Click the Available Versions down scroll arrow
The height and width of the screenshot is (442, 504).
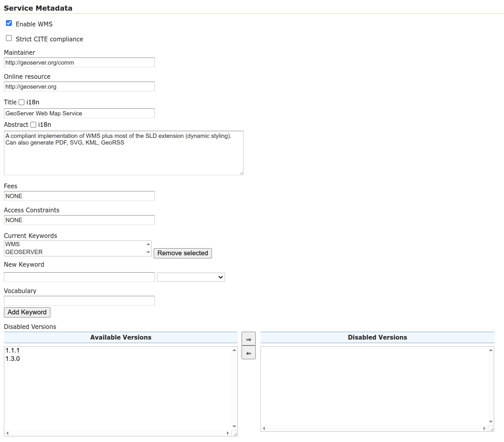point(234,426)
